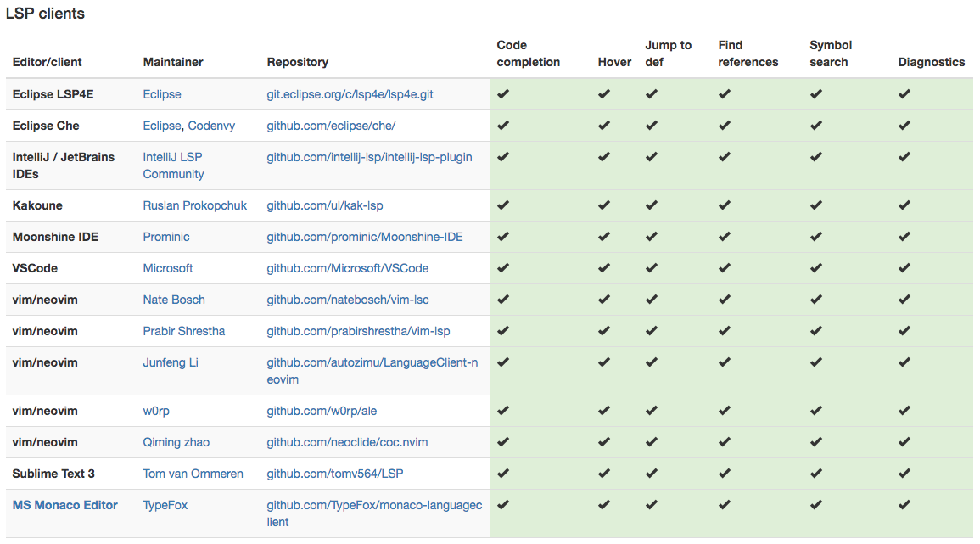980x544 pixels.
Task: Click Code completion checkmark for Eclipse LSP4E
Action: click(x=503, y=94)
